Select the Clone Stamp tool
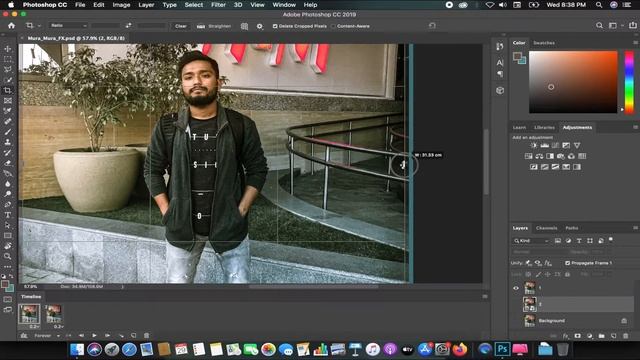The image size is (640, 360). (8, 142)
